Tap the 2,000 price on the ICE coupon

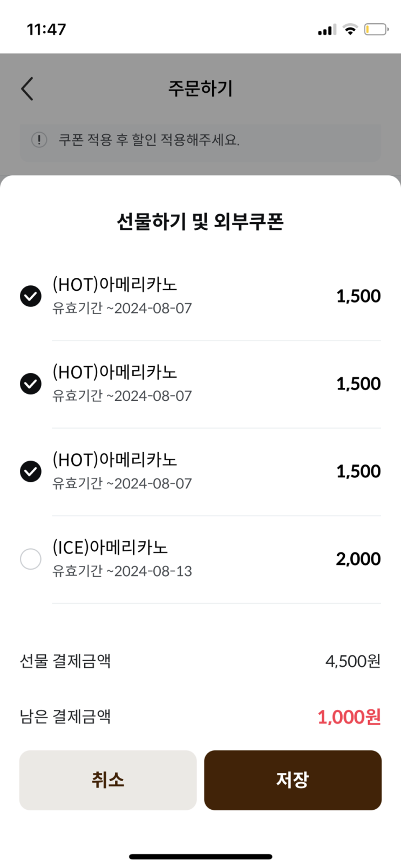tap(358, 559)
